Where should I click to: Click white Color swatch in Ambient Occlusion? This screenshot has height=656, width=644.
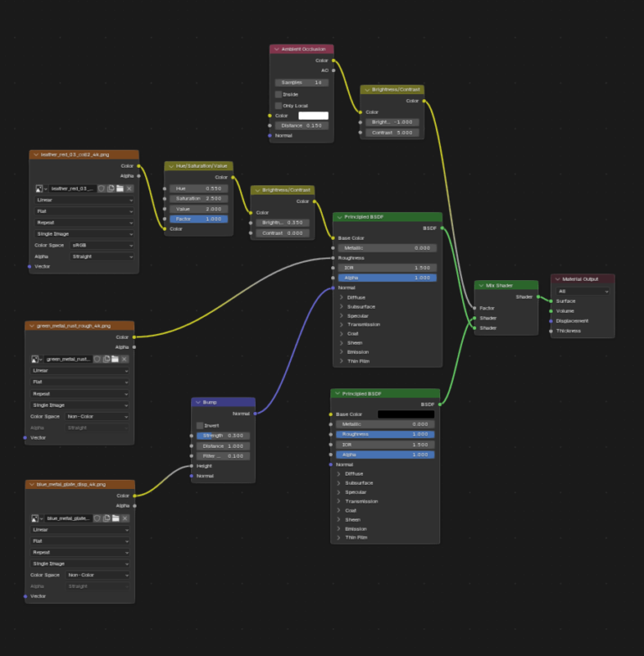314,116
